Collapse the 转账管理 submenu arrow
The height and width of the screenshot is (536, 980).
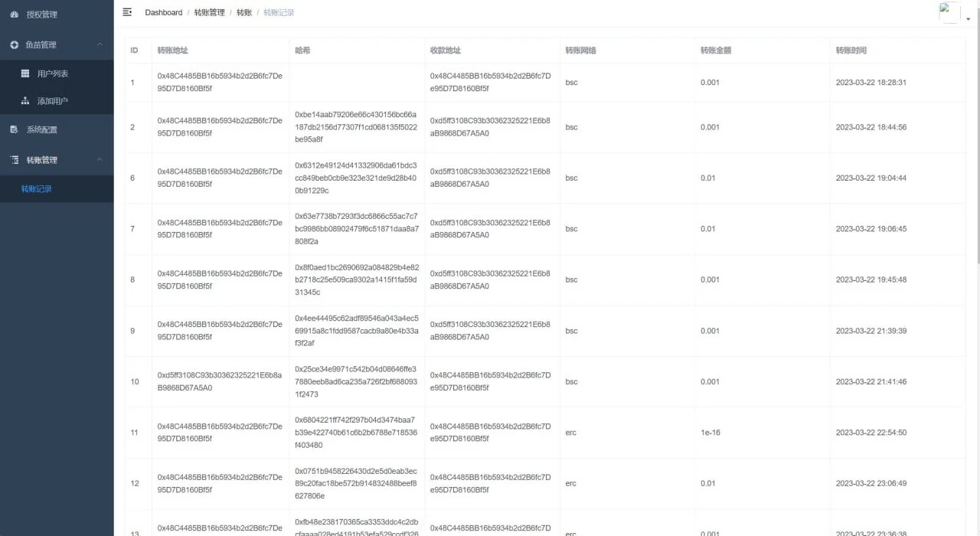pos(100,160)
